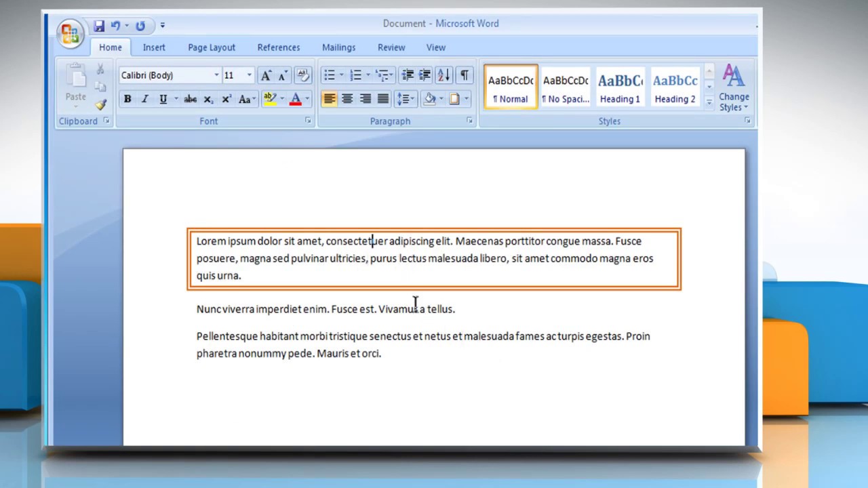Expand the styles gallery with More arrow
The height and width of the screenshot is (488, 868).
709,102
